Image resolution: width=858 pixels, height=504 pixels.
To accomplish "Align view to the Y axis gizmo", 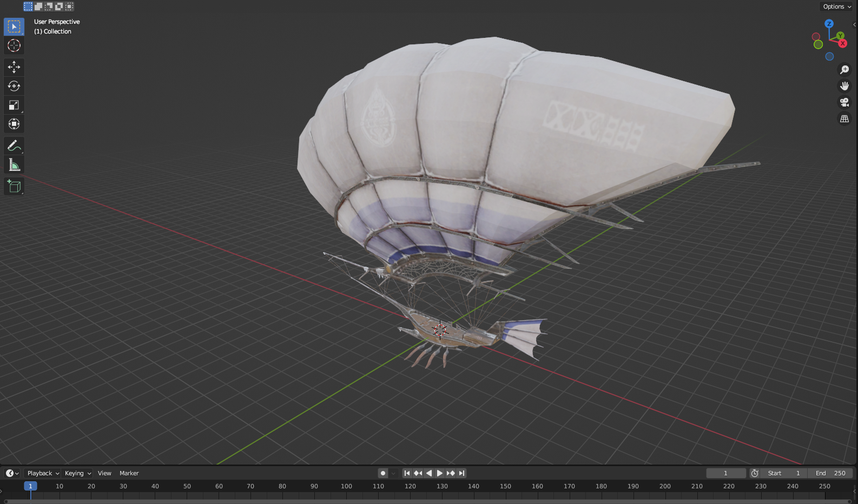I will coord(840,36).
